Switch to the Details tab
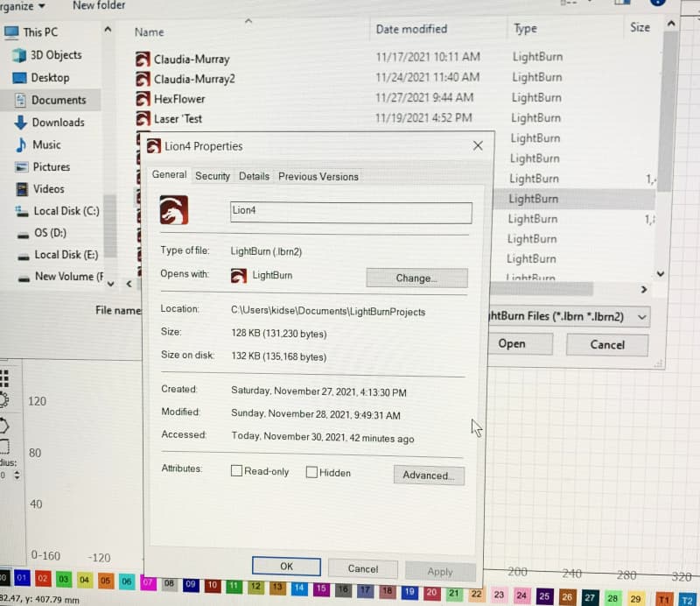The height and width of the screenshot is (606, 700). pyautogui.click(x=254, y=176)
